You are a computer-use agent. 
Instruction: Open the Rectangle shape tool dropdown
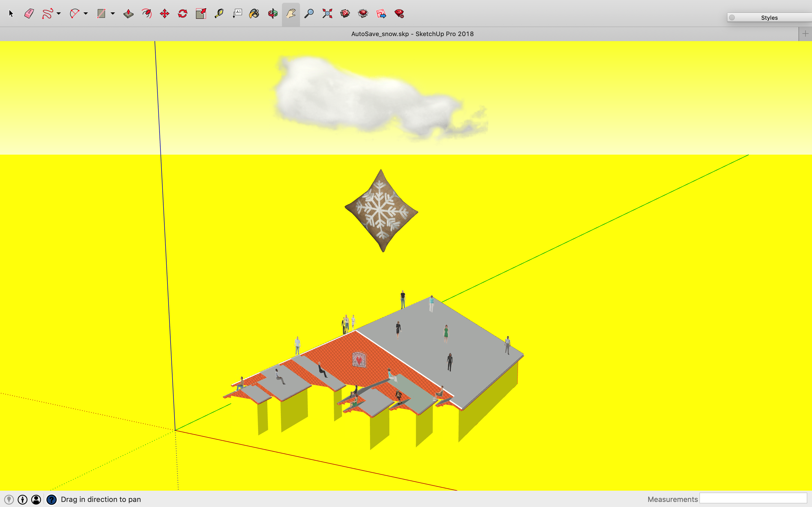coord(113,14)
